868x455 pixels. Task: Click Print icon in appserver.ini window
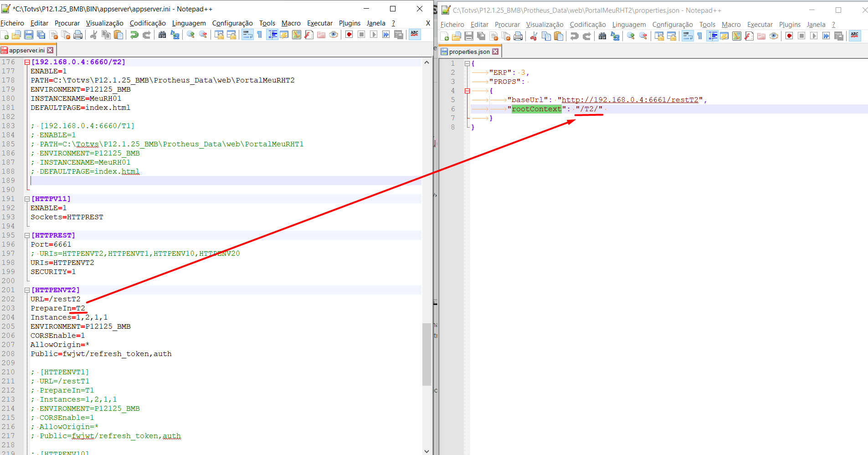(78, 35)
